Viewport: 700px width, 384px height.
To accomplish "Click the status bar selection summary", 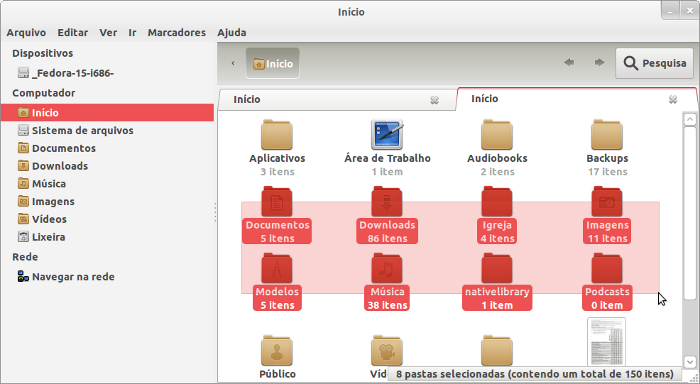I will pyautogui.click(x=535, y=374).
